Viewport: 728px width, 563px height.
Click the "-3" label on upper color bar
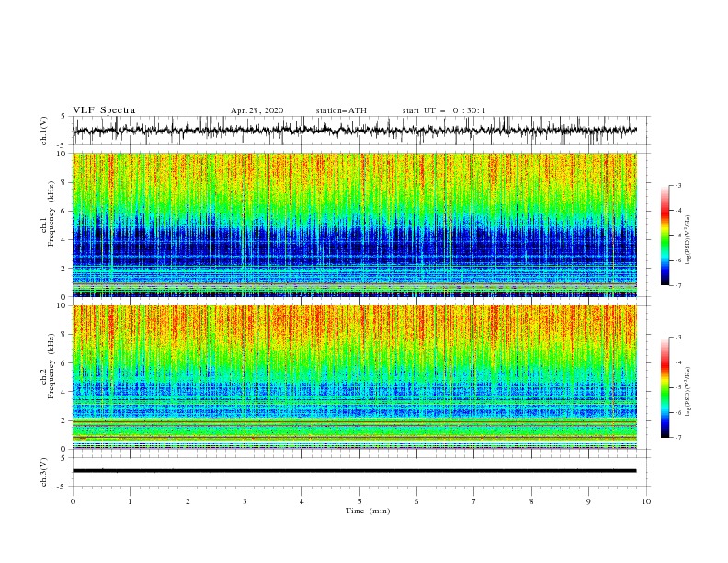(x=677, y=185)
